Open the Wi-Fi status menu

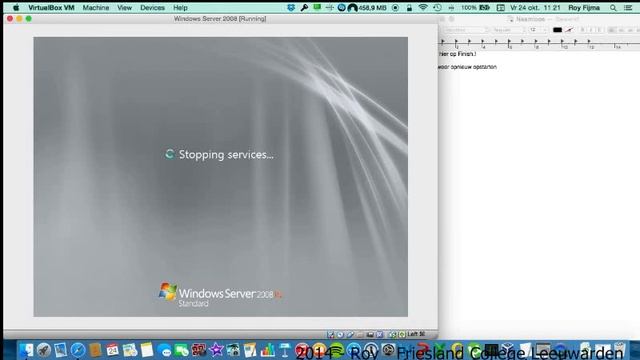423,8
